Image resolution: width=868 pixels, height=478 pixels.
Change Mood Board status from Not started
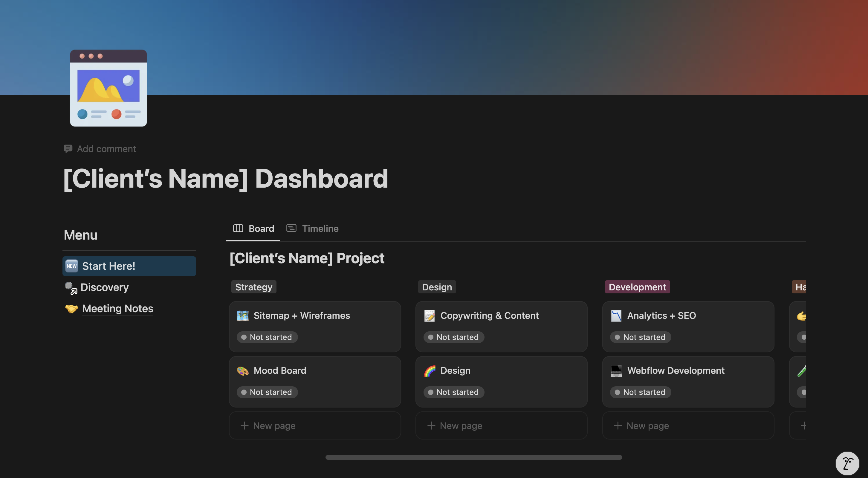coord(267,392)
